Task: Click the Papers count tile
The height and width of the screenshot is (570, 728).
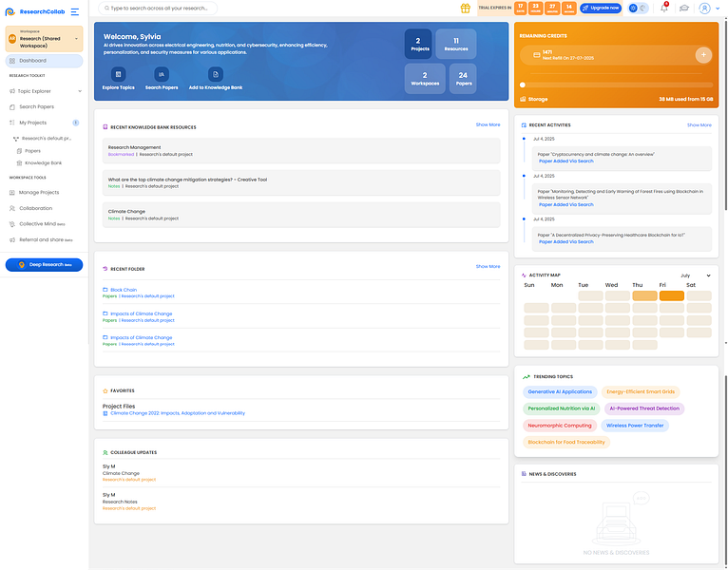Action: coord(463,79)
